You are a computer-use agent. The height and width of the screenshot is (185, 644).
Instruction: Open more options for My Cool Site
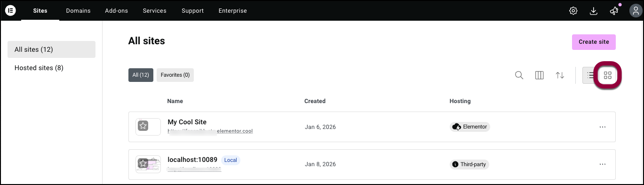point(602,127)
